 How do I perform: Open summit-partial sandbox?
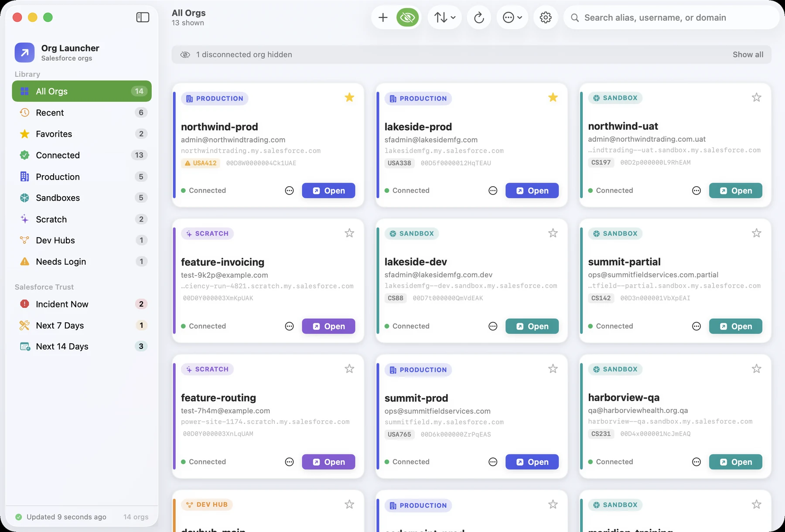pyautogui.click(x=736, y=326)
